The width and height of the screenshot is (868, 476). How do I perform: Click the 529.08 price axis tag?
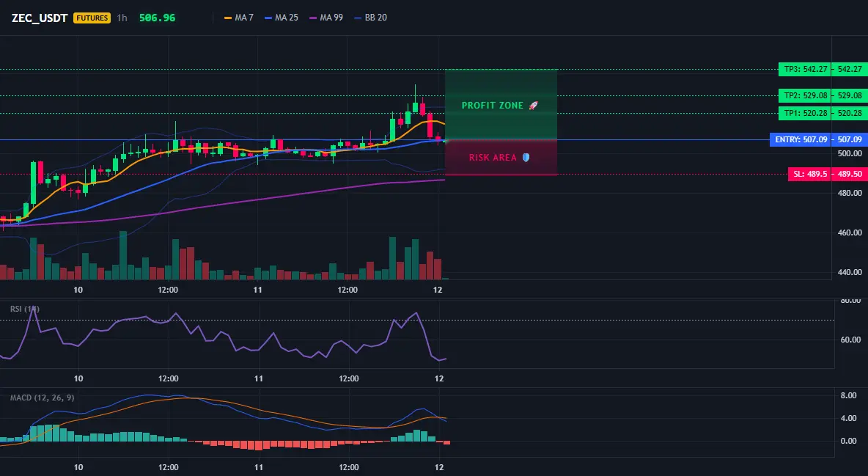[850, 95]
